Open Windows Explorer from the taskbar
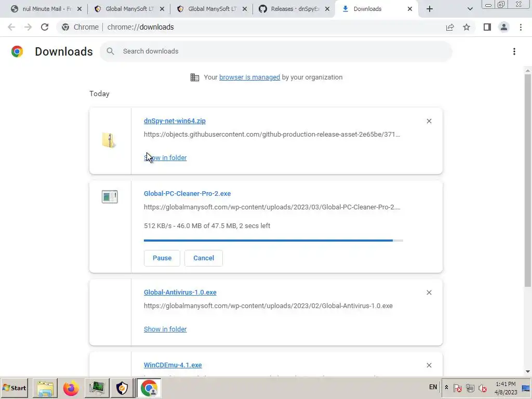Image resolution: width=532 pixels, height=399 pixels. (x=45, y=388)
